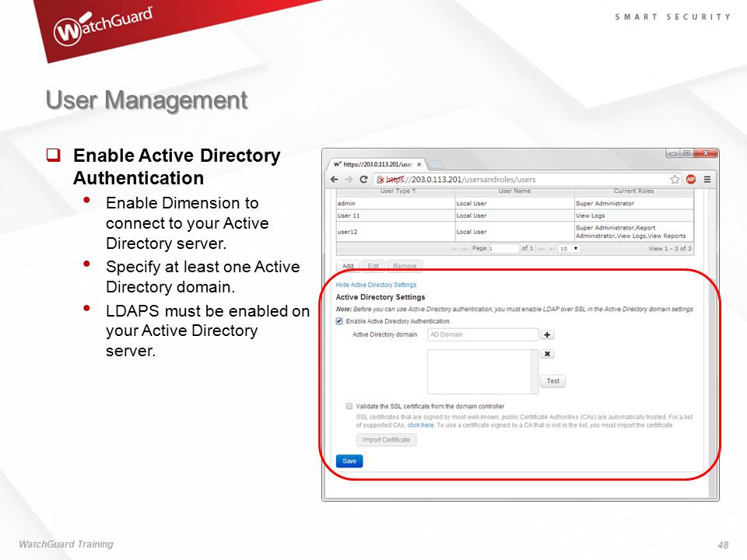
Task: Open the Chrome hamburger menu
Action: coord(707,180)
